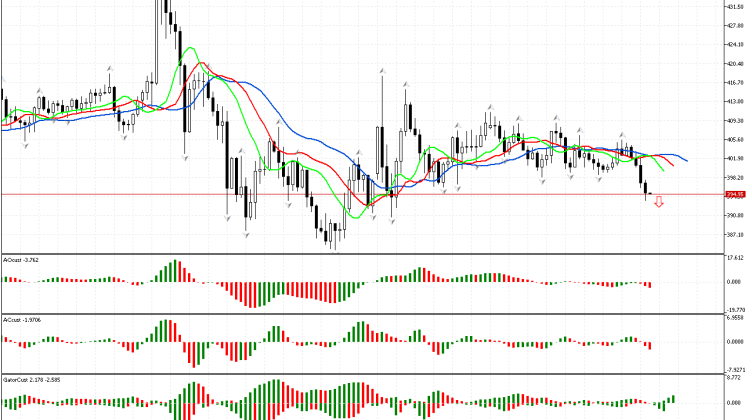
Task: Click the fractal arrow above the tallest wick
Action: coord(382,70)
